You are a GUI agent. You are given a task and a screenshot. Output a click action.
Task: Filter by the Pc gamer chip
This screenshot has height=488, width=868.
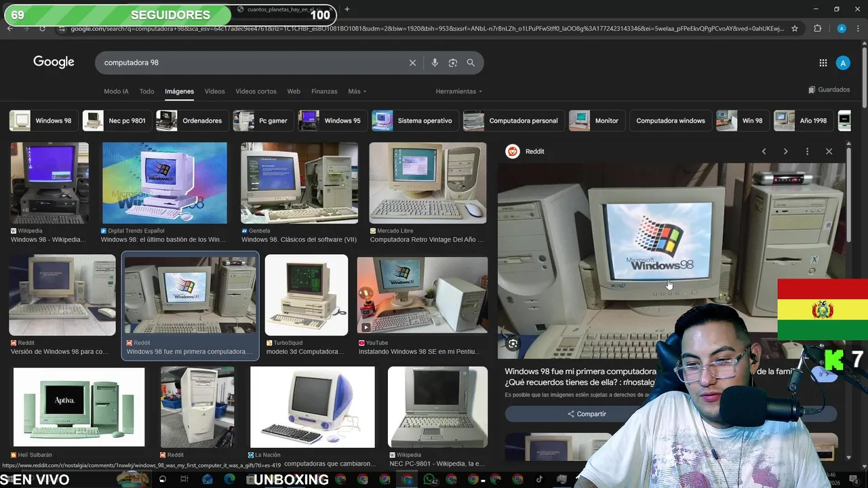tap(263, 121)
